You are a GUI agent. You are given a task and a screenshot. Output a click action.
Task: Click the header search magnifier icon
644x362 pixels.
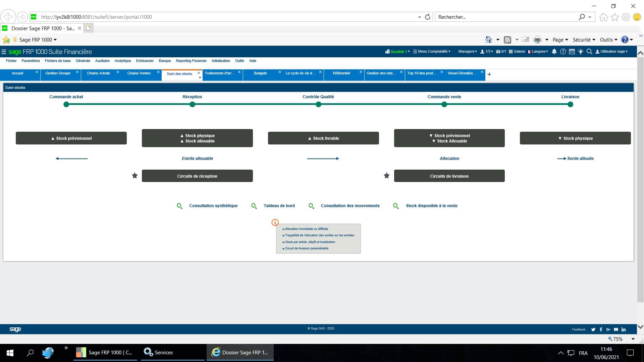(x=589, y=52)
